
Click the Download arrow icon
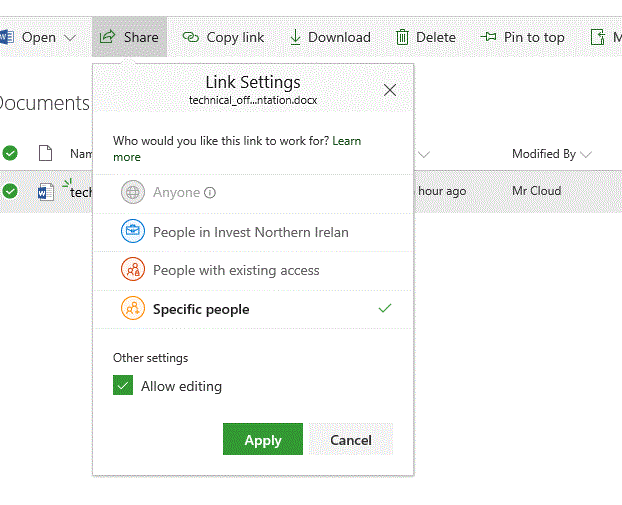pos(295,37)
